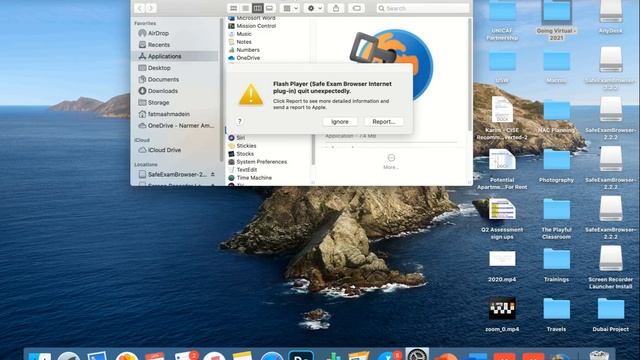Select the AnyDesk disk on desktop
The width and height of the screenshot is (640, 360).
coord(611,18)
